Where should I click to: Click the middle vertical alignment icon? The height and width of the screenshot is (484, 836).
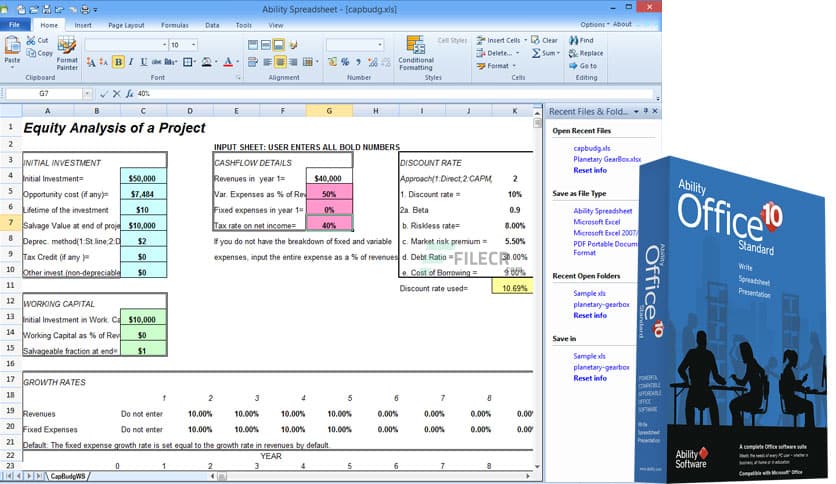(x=266, y=45)
